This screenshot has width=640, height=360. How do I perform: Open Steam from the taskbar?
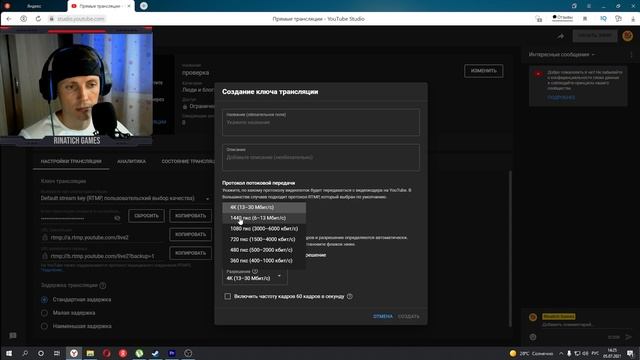[155, 353]
